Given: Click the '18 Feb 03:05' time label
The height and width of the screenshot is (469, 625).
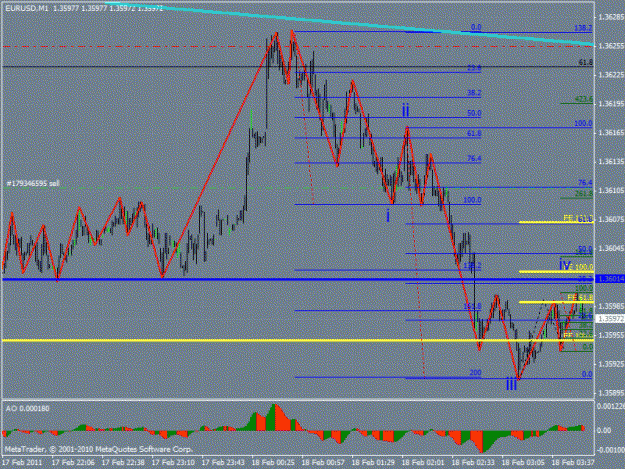Looking at the screenshot, I should tap(523, 463).
